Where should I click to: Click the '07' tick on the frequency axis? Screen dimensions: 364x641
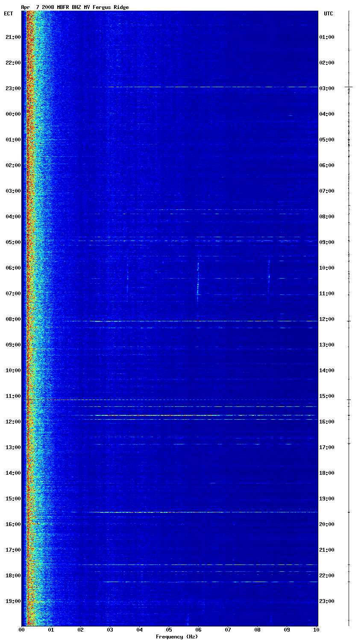click(228, 630)
